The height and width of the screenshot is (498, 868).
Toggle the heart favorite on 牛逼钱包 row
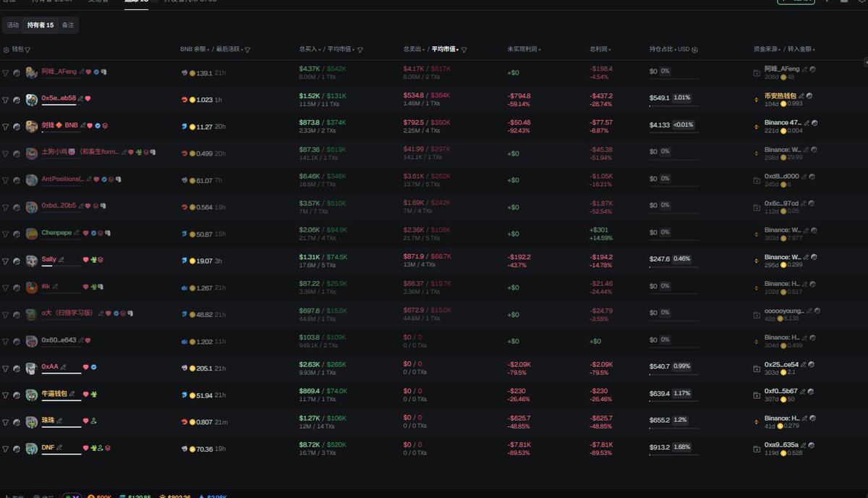(x=86, y=394)
